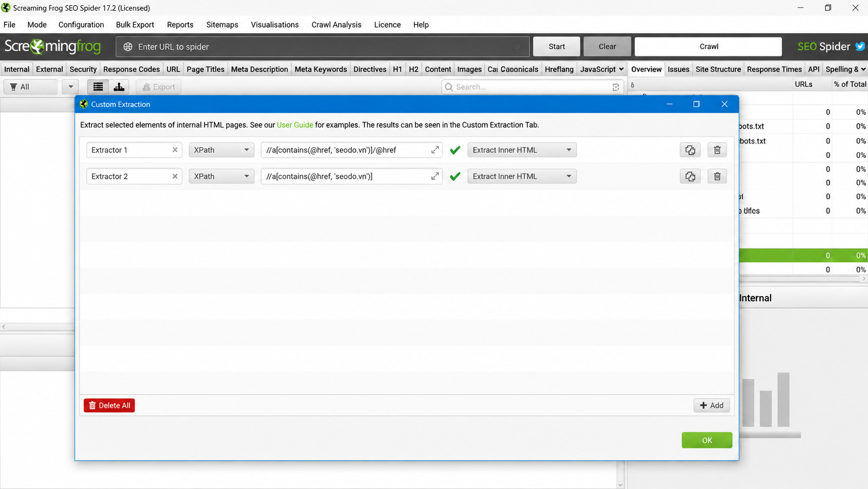
Task: Click the green OK button
Action: tap(707, 440)
